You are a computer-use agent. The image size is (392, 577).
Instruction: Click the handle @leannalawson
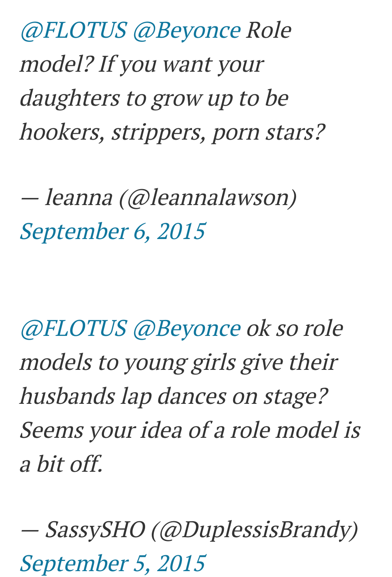(208, 197)
